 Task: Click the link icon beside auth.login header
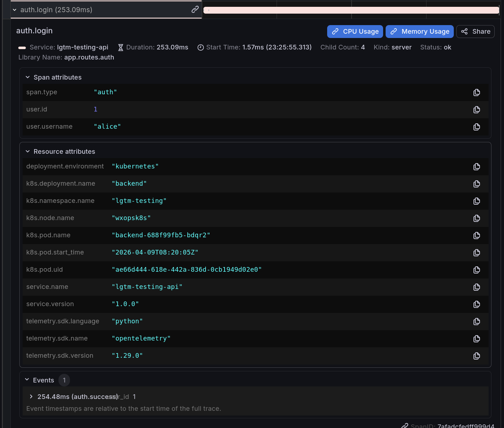[195, 10]
